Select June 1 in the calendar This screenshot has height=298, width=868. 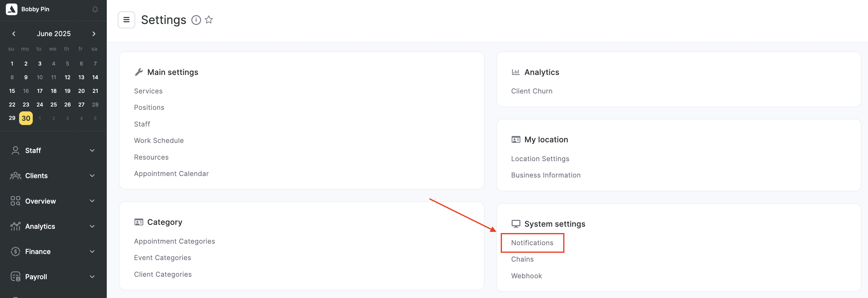pos(12,64)
